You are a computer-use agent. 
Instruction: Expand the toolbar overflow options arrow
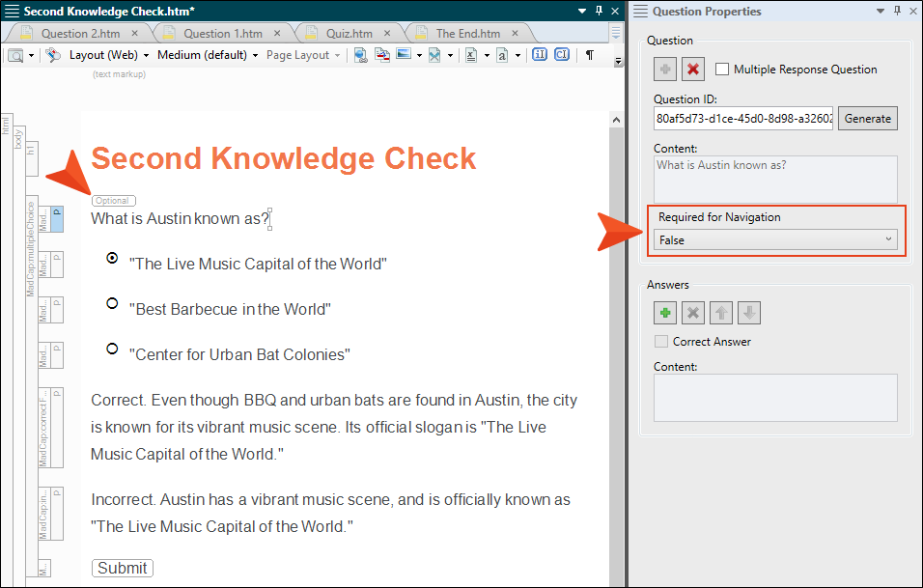(x=618, y=61)
